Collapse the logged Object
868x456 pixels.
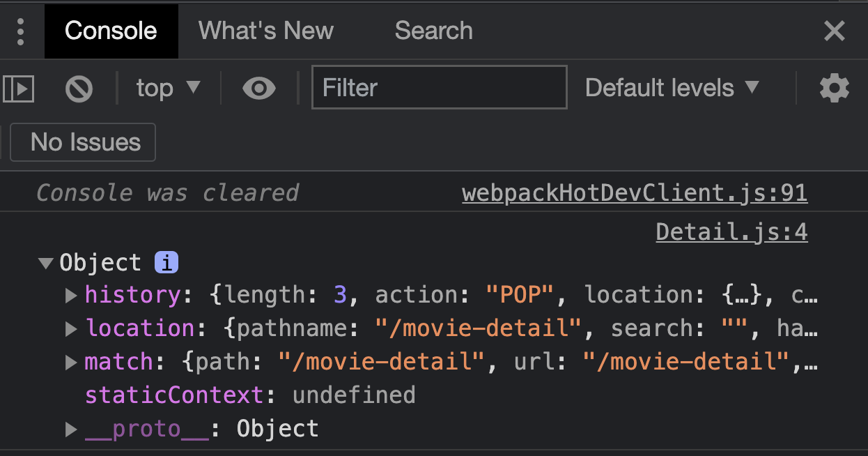click(46, 263)
